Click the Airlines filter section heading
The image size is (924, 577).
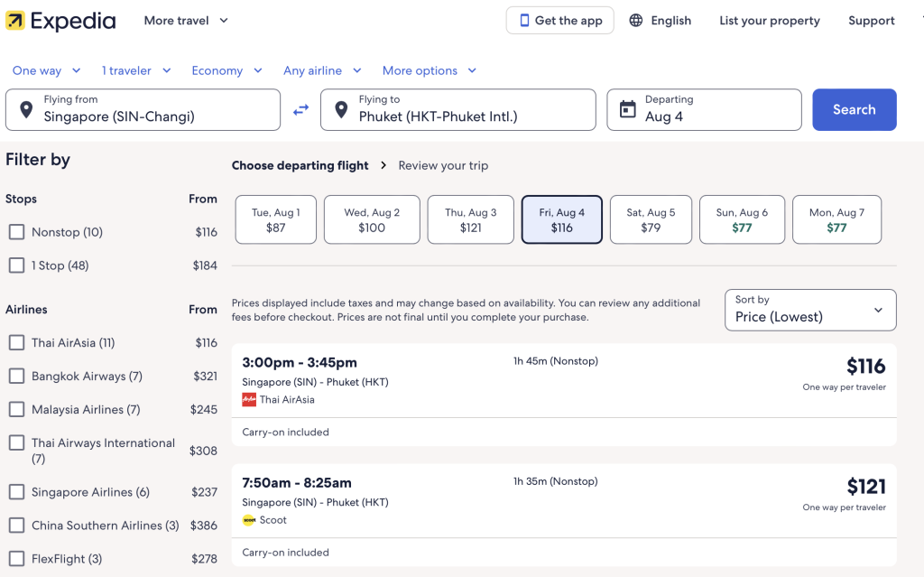[26, 309]
